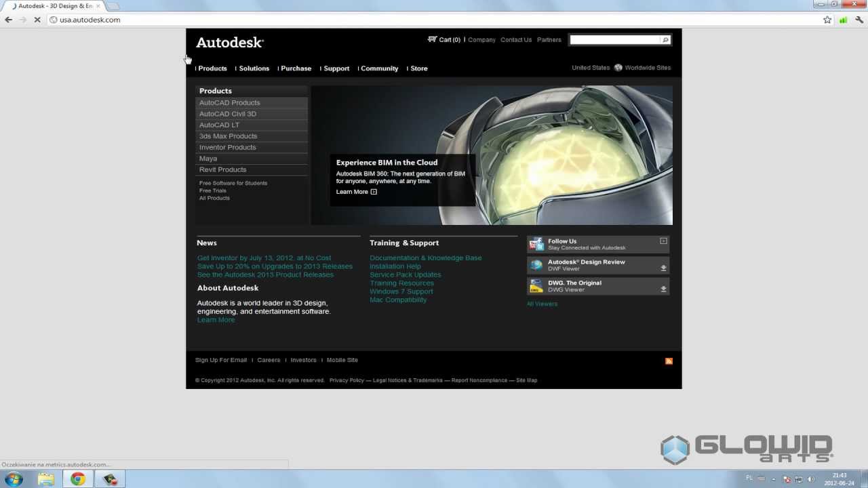Viewport: 868px width, 488px height.
Task: Click the RSS feed icon
Action: click(x=669, y=361)
